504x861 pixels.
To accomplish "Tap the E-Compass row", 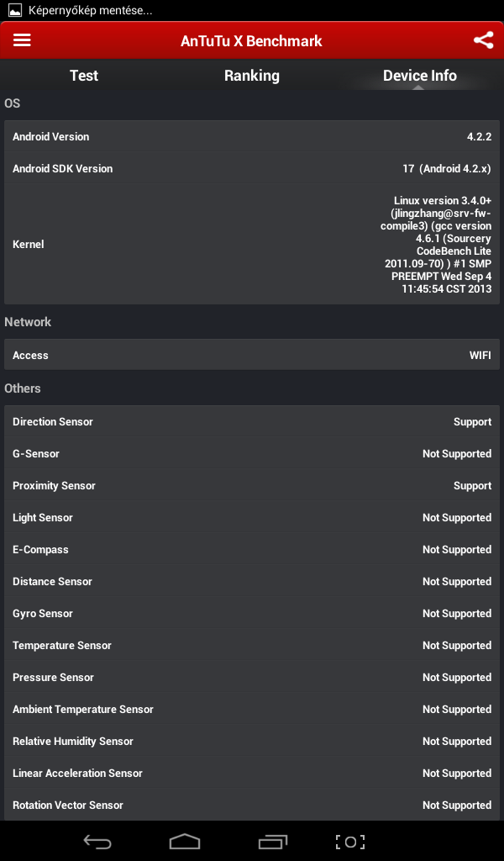I will pos(252,550).
